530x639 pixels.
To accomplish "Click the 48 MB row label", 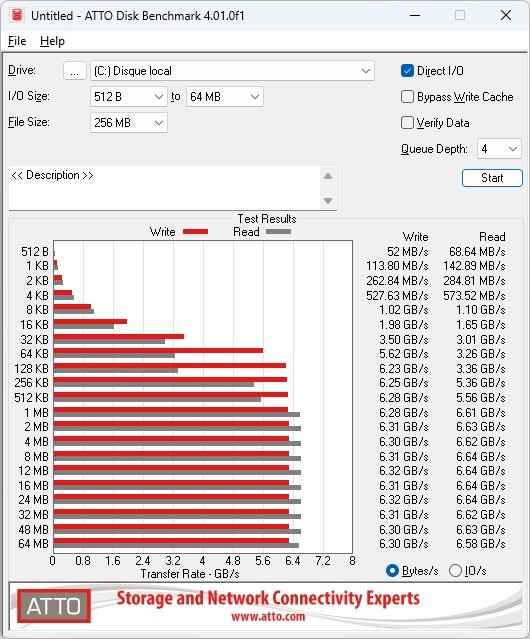I will [33, 529].
